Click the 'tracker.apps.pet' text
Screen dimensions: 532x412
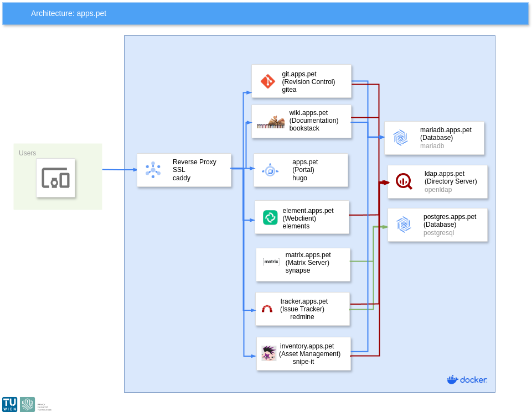point(304,301)
